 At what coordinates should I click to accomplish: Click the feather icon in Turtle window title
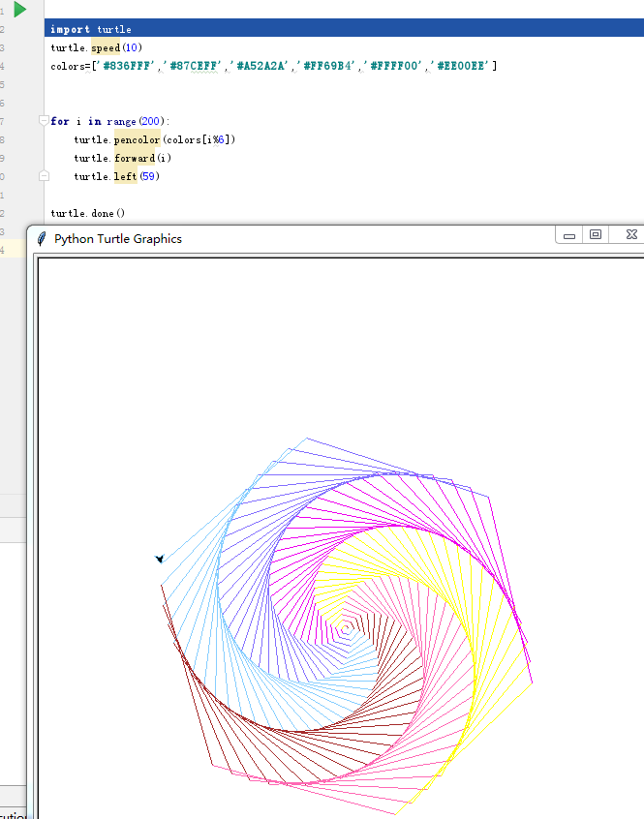click(41, 238)
